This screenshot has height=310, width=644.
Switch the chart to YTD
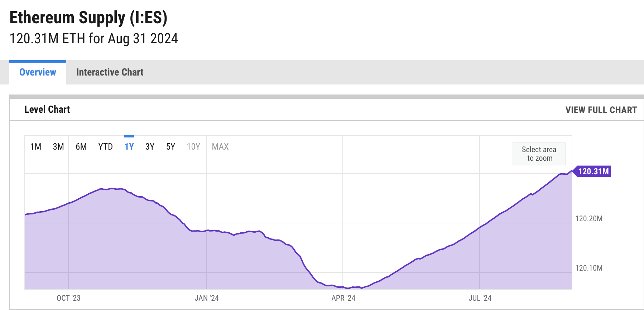[x=106, y=147]
